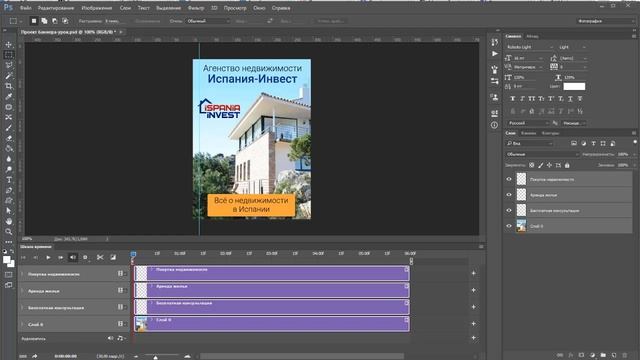640x360 pixels.
Task: Select the Crop tool
Action: pos(9,86)
